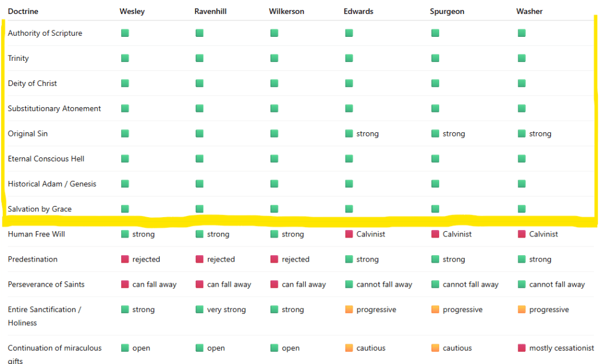Click Wilkerson's green square in Deity of Christ row
Image resolution: width=599 pixels, height=364 pixels.
pyautogui.click(x=274, y=83)
